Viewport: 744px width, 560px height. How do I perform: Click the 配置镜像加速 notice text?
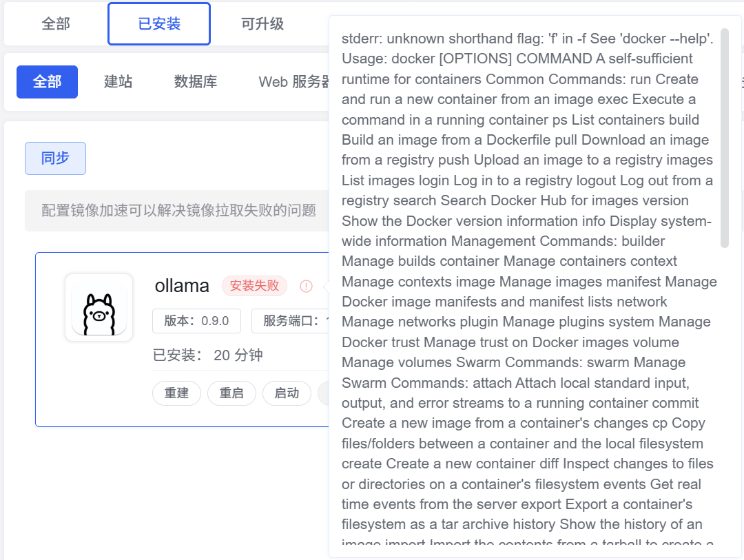coord(178,210)
